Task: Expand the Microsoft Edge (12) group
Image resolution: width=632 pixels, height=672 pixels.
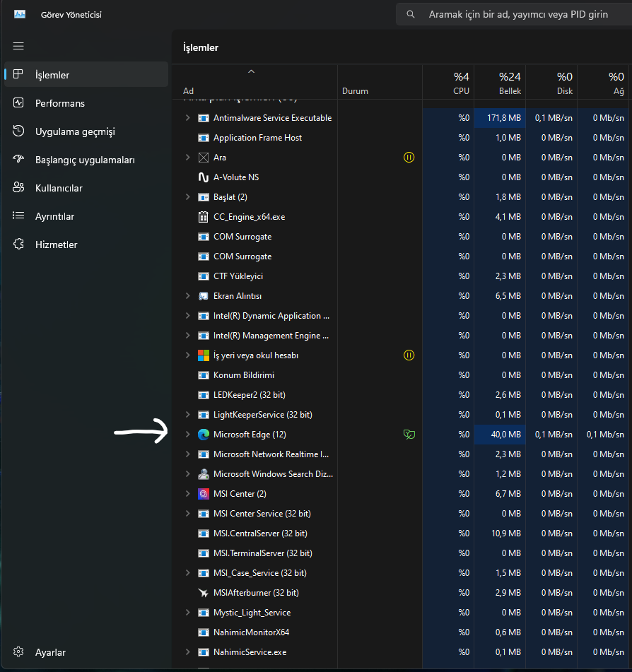Action: tap(187, 434)
